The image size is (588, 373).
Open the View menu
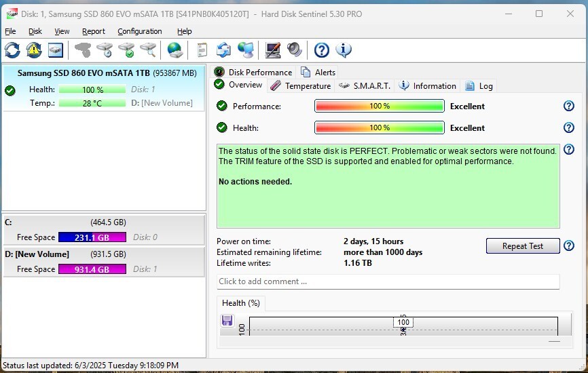[x=62, y=31]
